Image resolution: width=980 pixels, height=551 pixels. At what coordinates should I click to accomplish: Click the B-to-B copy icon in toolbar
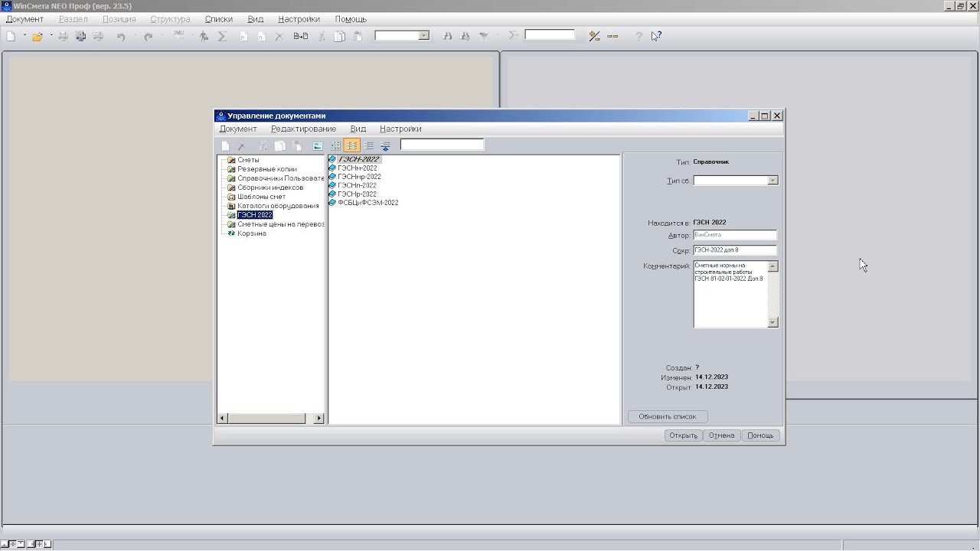click(x=301, y=36)
